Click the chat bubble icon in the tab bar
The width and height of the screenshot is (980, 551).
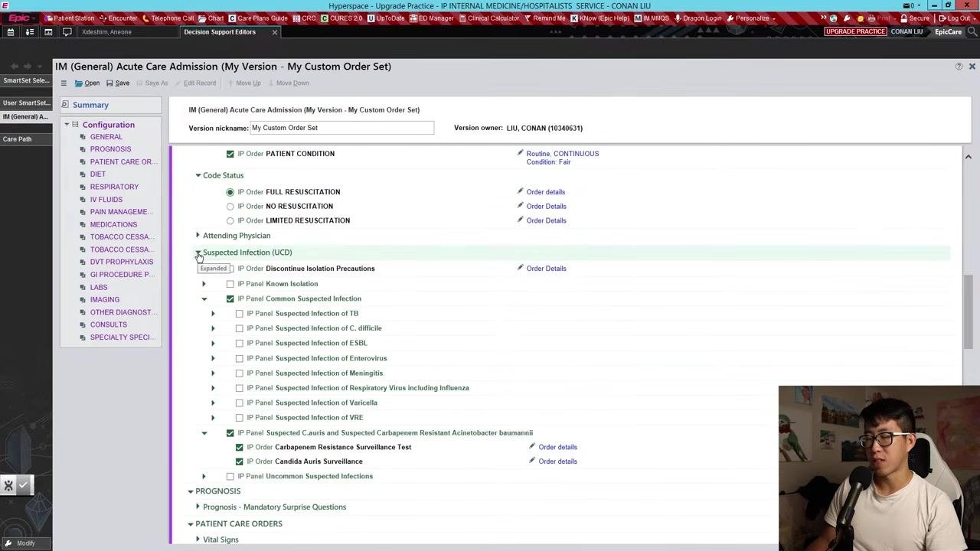(x=67, y=32)
